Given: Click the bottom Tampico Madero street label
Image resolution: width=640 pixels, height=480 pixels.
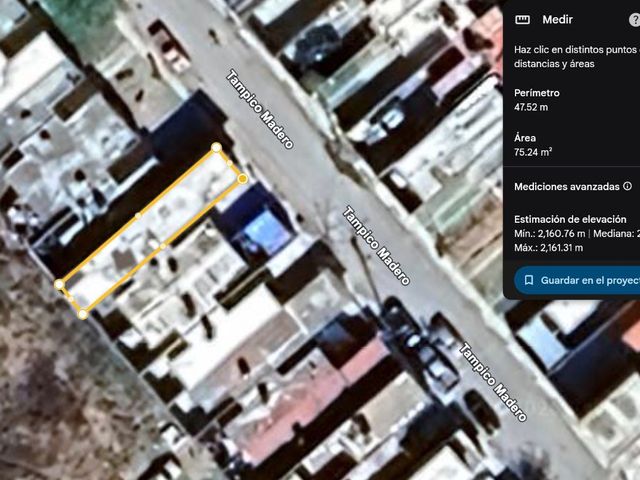Looking at the screenshot, I should click(x=493, y=382).
